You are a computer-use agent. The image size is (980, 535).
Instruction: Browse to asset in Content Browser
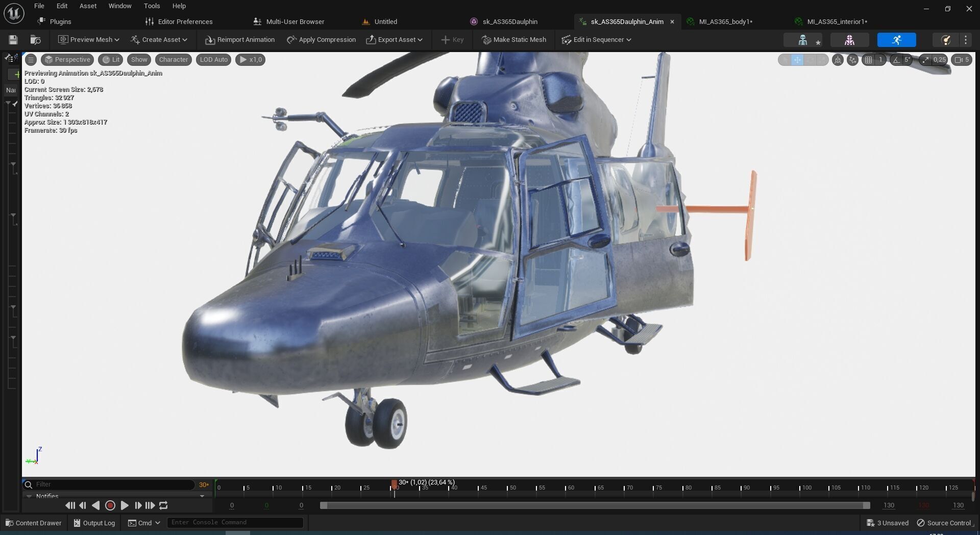[x=35, y=40]
